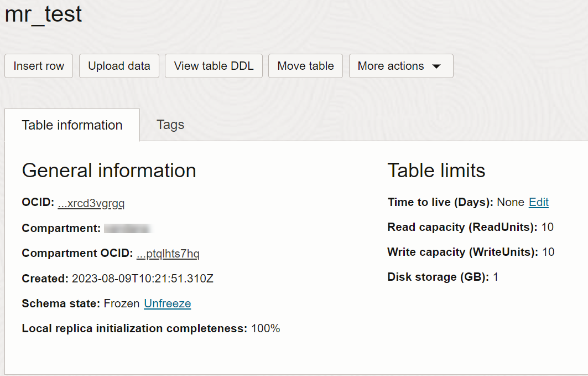Select the Table information tab
This screenshot has width=588, height=376.
tap(72, 125)
